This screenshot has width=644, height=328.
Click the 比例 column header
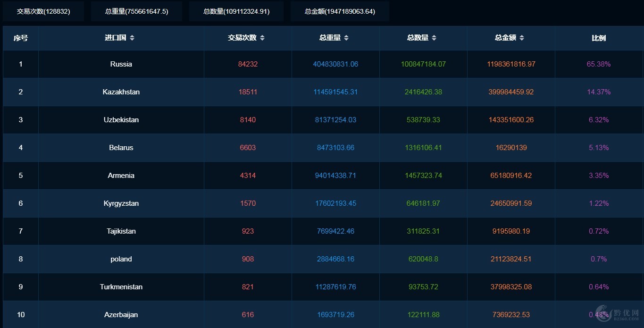click(x=599, y=38)
